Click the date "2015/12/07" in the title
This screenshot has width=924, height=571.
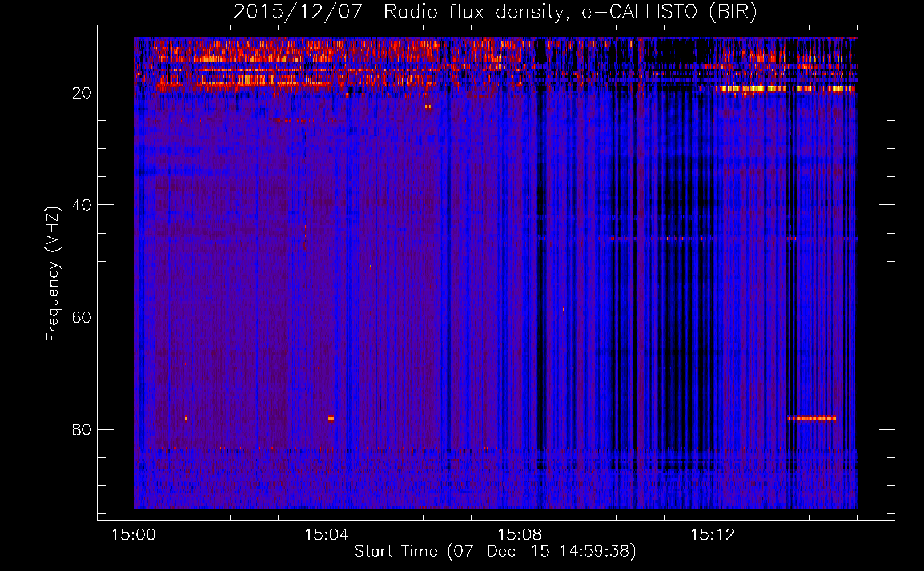pyautogui.click(x=298, y=12)
